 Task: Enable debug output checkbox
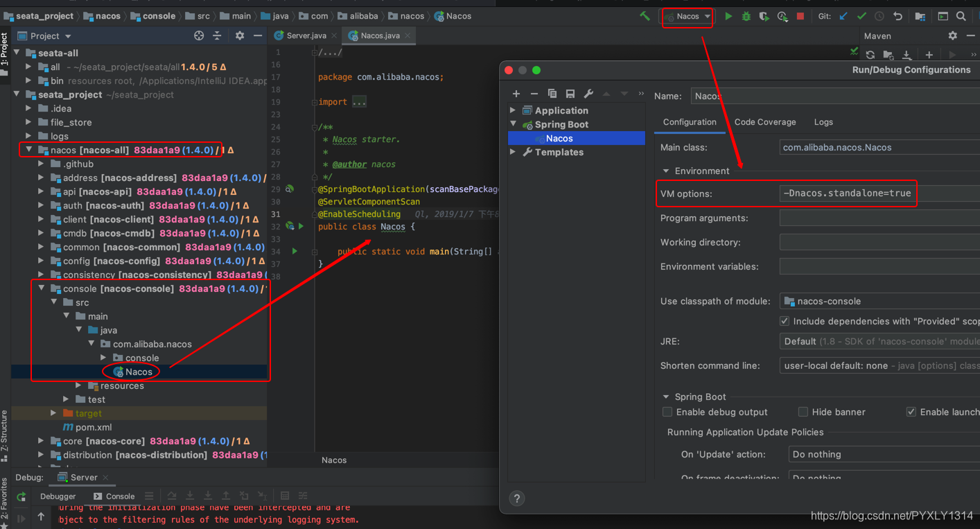667,412
